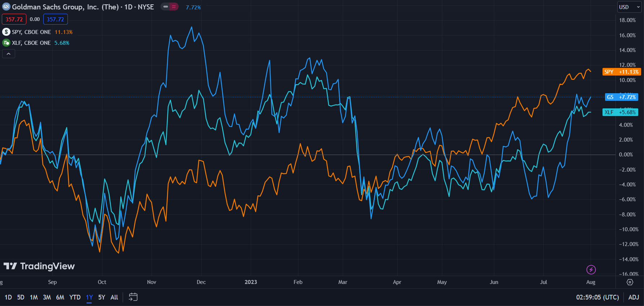The width and height of the screenshot is (644, 306).
Task: Select the 6M time range
Action: point(60,297)
